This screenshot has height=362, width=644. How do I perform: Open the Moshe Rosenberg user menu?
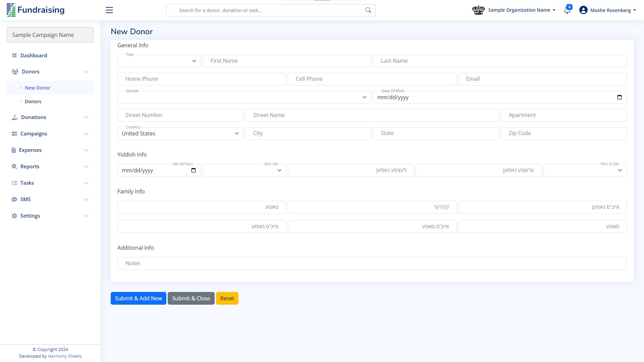click(x=613, y=10)
